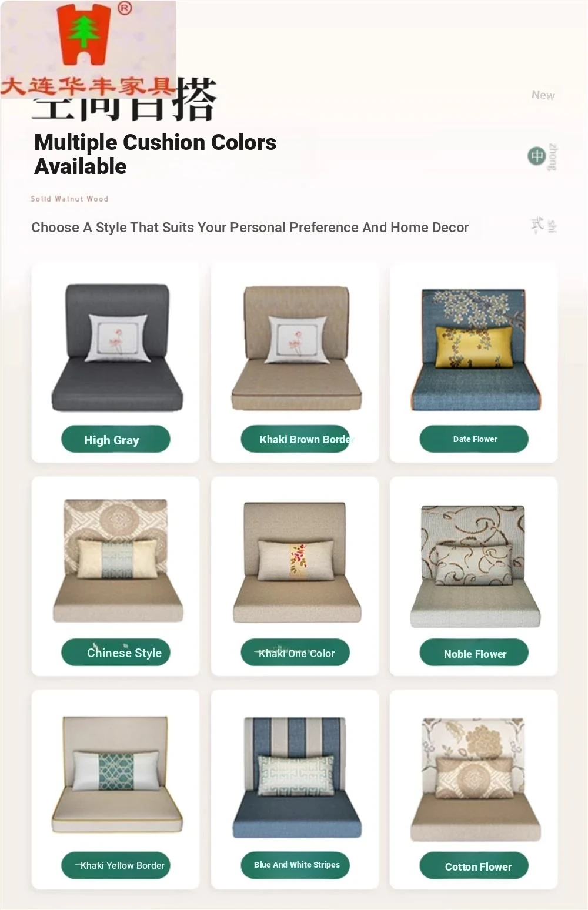Select the Cotton Flower button
Screen dimensions: 588x910
(474, 865)
